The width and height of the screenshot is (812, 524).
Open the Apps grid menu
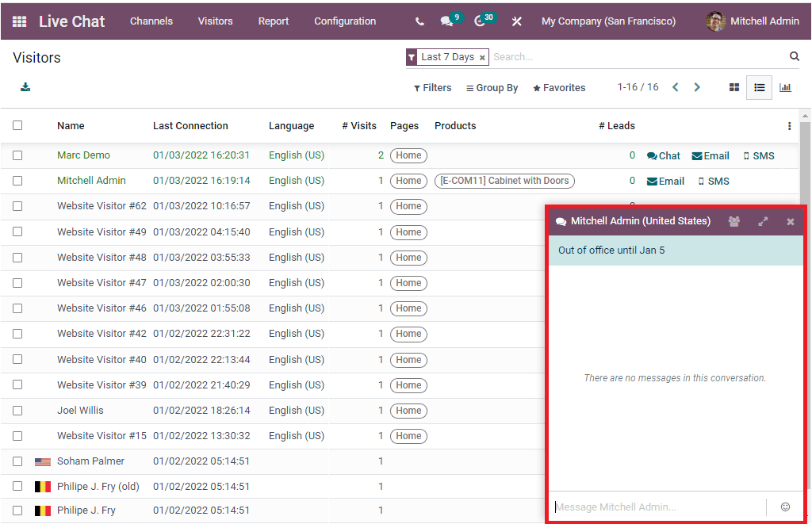(x=18, y=21)
